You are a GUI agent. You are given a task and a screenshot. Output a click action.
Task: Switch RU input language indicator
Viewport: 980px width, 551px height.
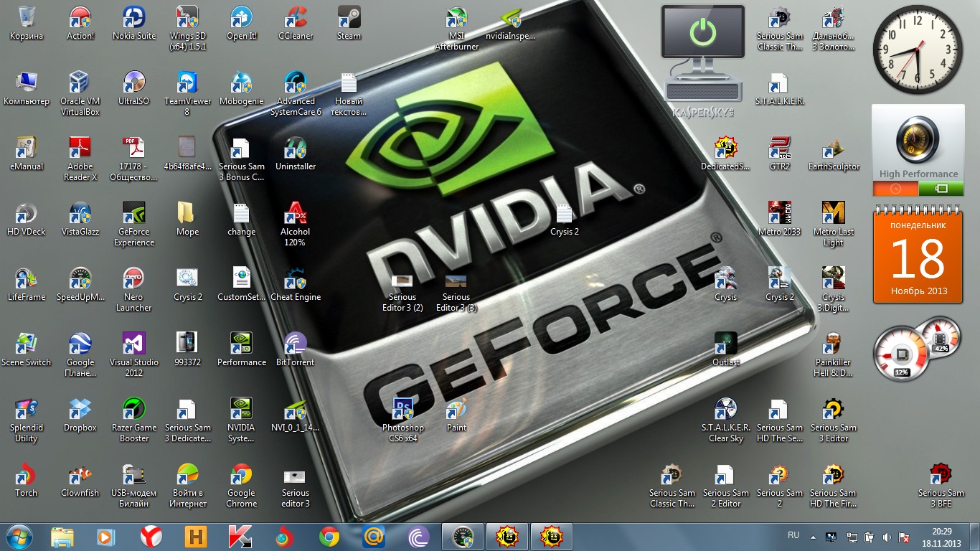pos(793,535)
